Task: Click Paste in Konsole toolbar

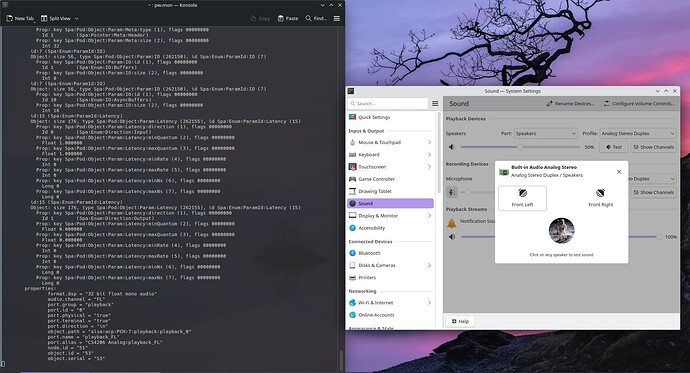Action: pos(288,18)
